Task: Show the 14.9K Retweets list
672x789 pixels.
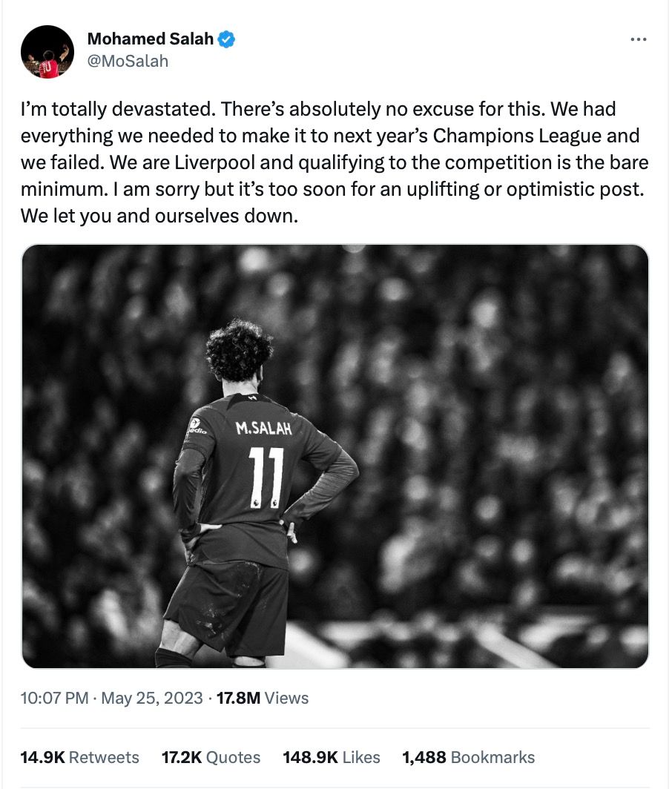Action: pyautogui.click(x=80, y=757)
